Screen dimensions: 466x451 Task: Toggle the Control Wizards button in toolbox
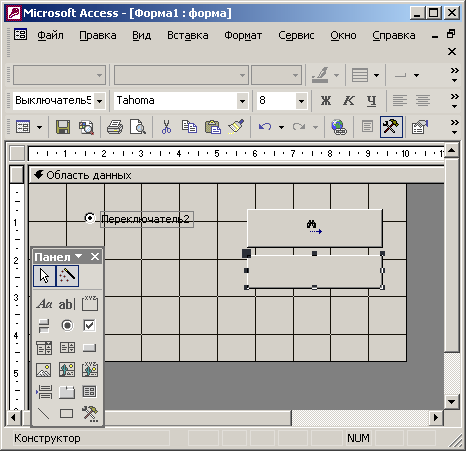[67, 276]
